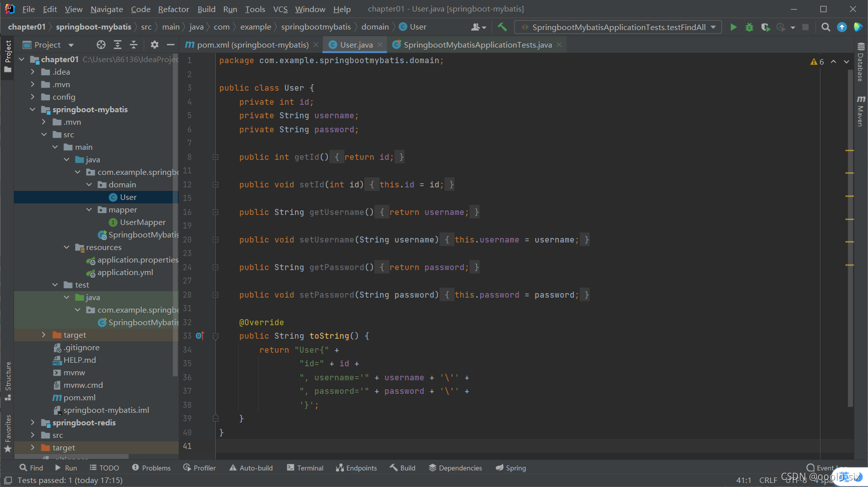
Task: Fold the toString method
Action: click(215, 336)
